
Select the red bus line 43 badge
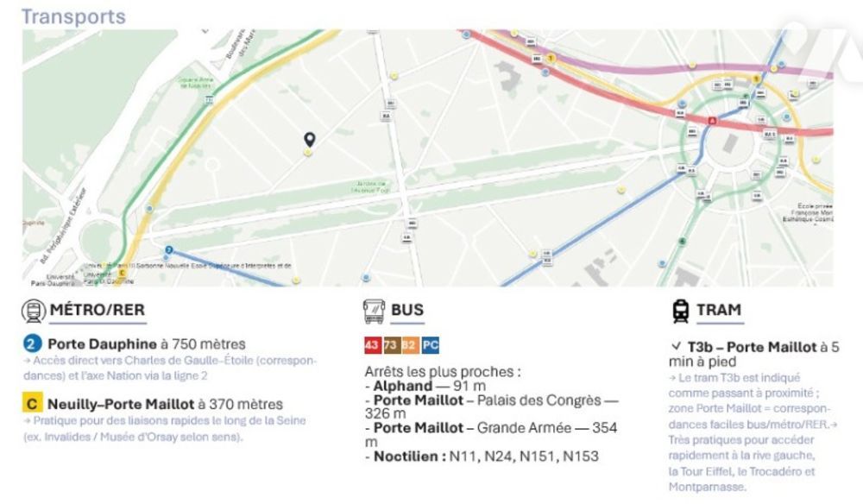click(372, 346)
